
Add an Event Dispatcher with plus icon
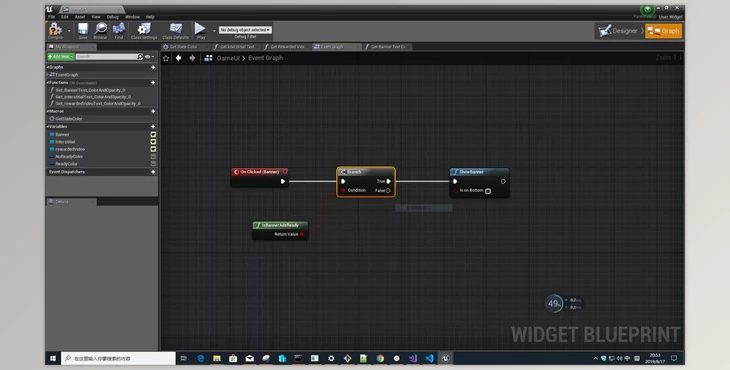[x=153, y=172]
